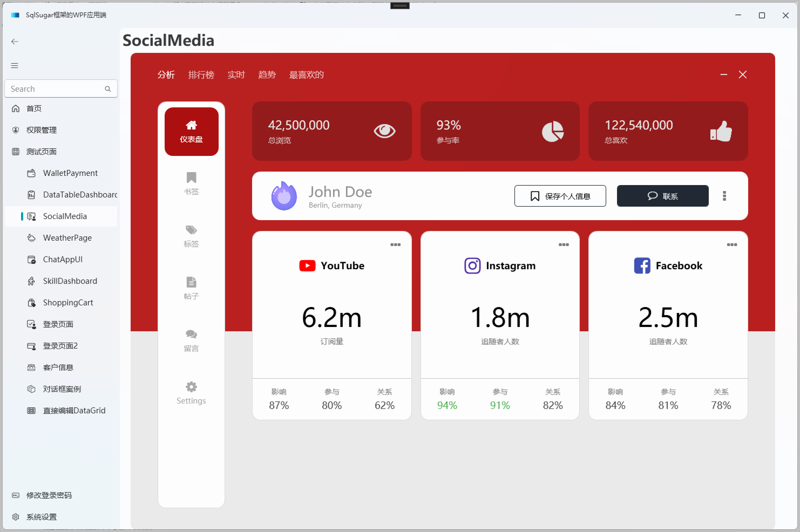This screenshot has width=800, height=532.
Task: Open 首页 home page
Action: (61, 108)
